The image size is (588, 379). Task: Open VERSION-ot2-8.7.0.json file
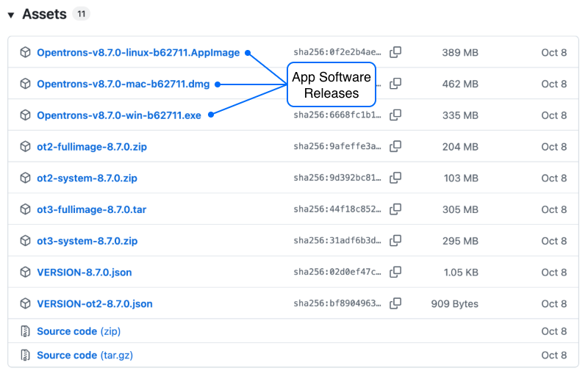coord(95,303)
